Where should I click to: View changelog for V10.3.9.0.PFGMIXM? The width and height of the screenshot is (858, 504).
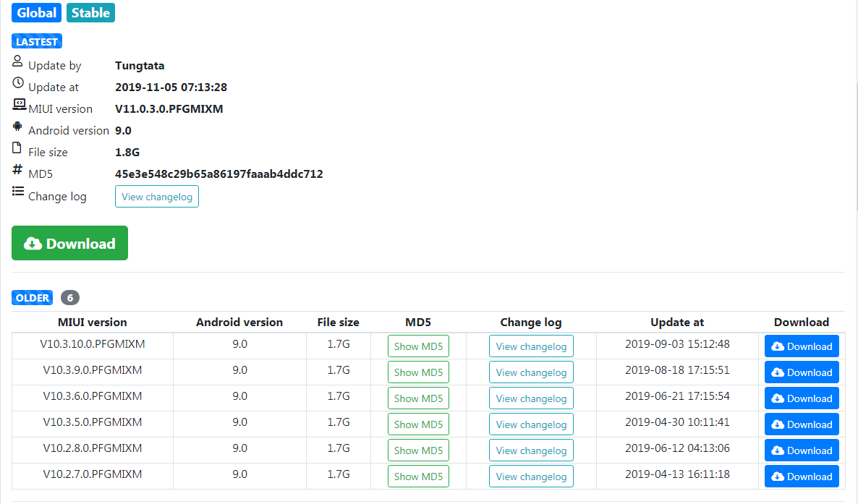[531, 372]
